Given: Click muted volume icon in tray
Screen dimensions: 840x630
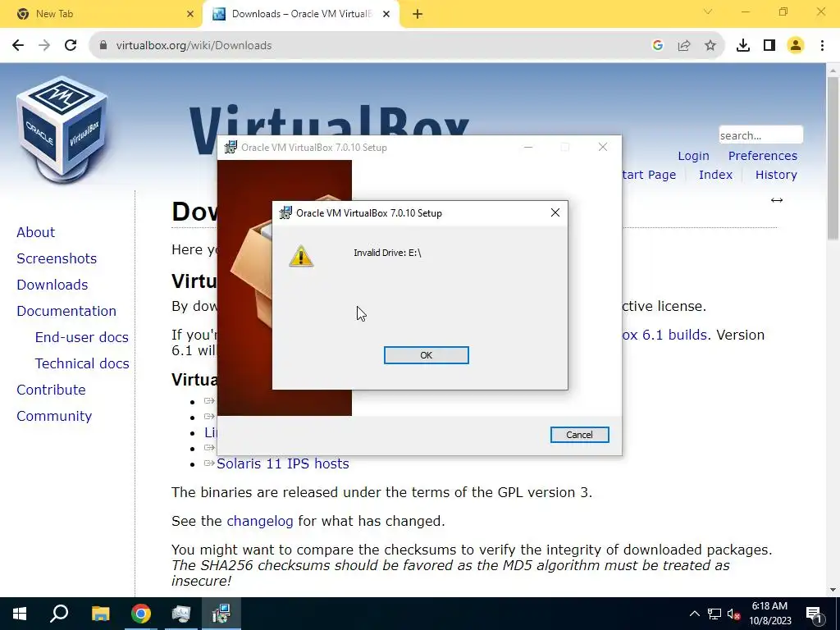Looking at the screenshot, I should 734,614.
